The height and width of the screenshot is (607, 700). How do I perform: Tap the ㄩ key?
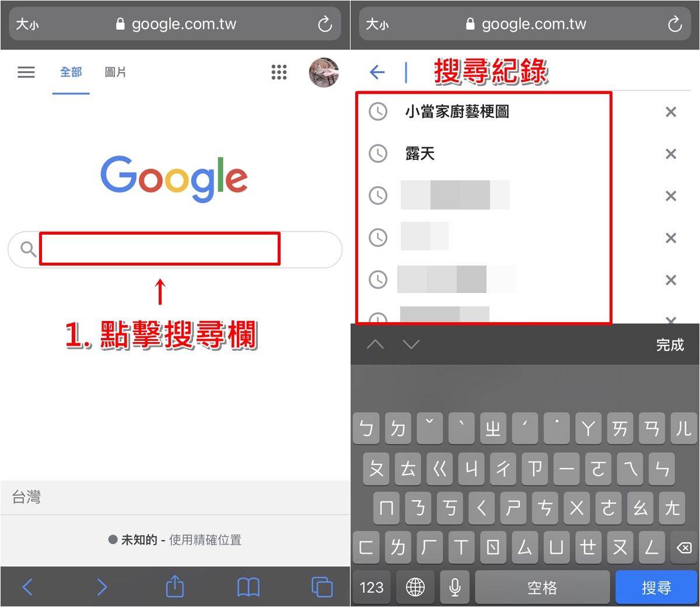click(556, 547)
